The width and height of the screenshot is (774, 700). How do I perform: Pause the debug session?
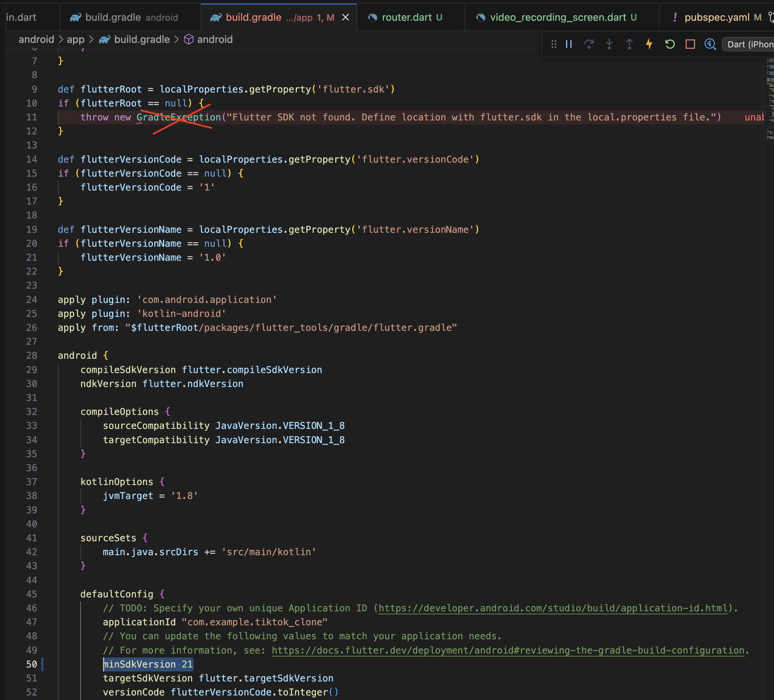pos(569,44)
